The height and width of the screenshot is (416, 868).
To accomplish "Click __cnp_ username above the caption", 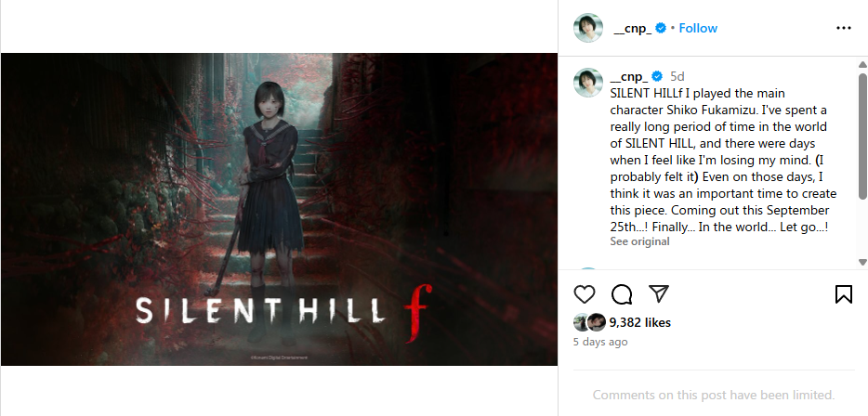I will point(628,77).
